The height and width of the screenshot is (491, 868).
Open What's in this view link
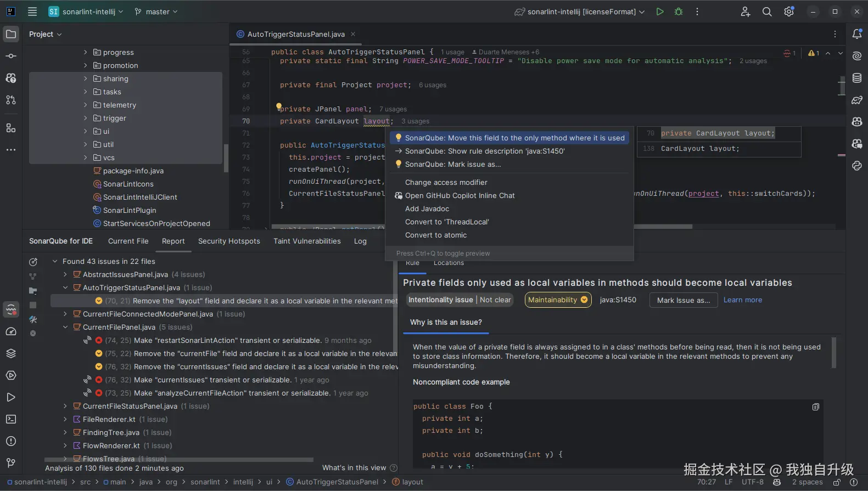[354, 468]
